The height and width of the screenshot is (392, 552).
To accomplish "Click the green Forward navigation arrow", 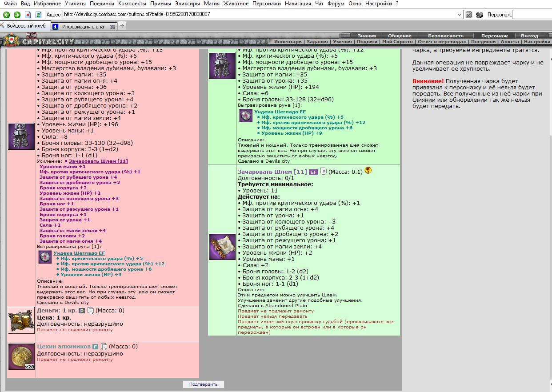I will tap(17, 15).
